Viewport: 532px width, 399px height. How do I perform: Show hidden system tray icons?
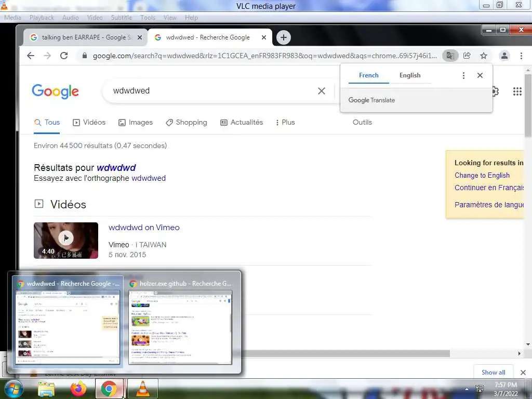[x=467, y=389]
